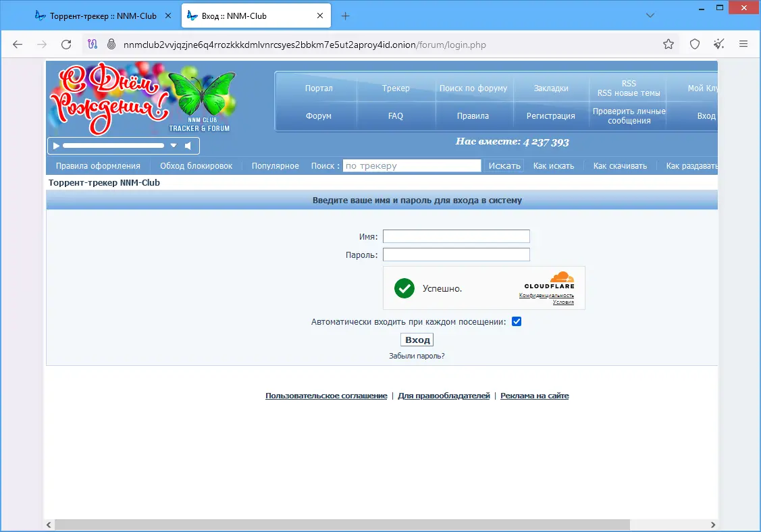Viewport: 761px width, 532px height.
Task: Open the audio player dropdown arrow
Action: pyautogui.click(x=174, y=146)
